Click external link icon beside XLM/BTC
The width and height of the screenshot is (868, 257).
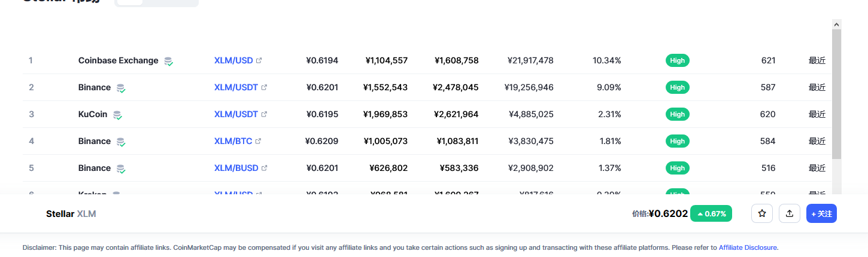pyautogui.click(x=258, y=141)
